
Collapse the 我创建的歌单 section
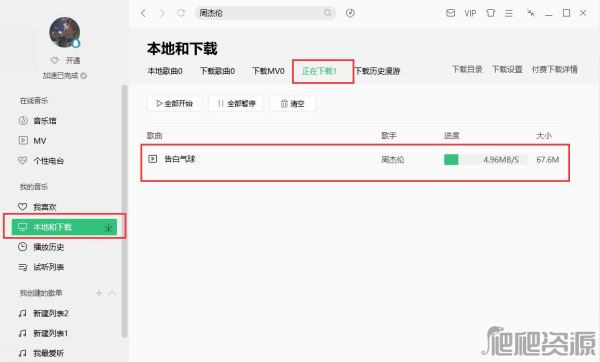[x=112, y=293]
